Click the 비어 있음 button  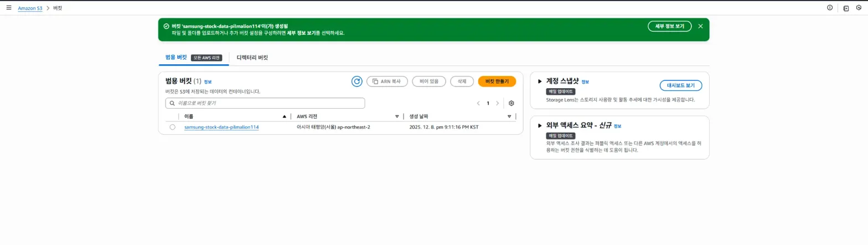(429, 81)
